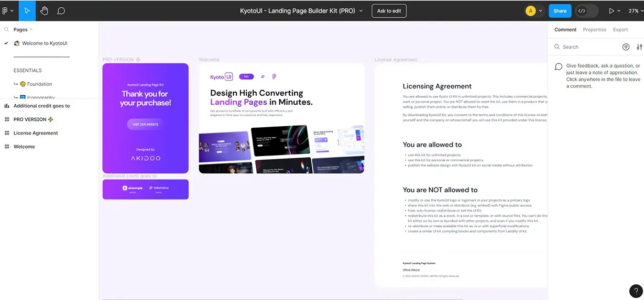This screenshot has height=300, width=644.
Task: Click the simmmple logo in credit banner
Action: click(132, 187)
